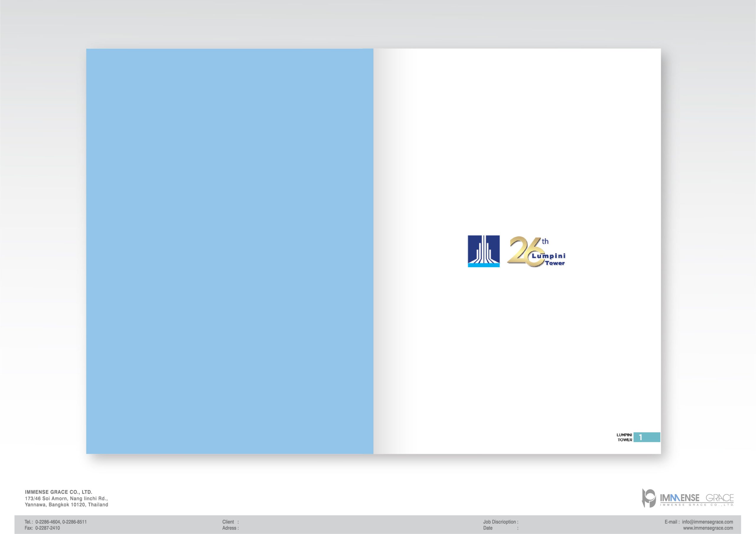Image resolution: width=756 pixels, height=534 pixels.
Task: Click the Tel. phone number line
Action: (56, 522)
